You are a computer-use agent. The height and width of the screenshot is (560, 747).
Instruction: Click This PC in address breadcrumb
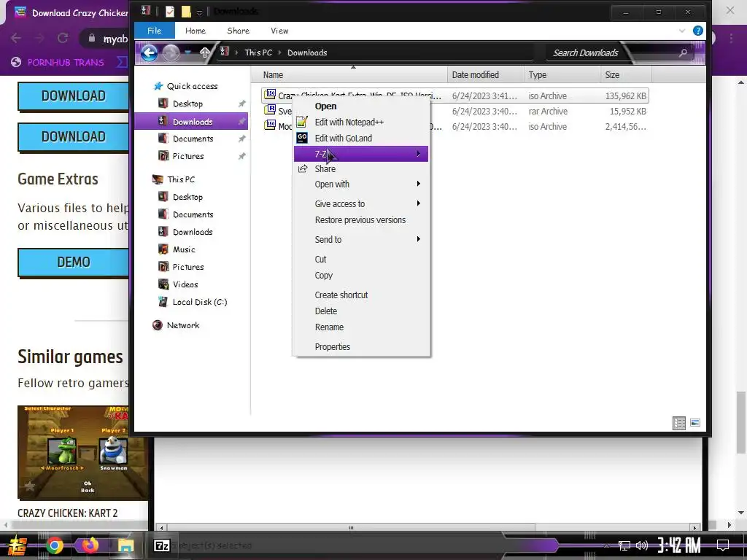pyautogui.click(x=258, y=52)
